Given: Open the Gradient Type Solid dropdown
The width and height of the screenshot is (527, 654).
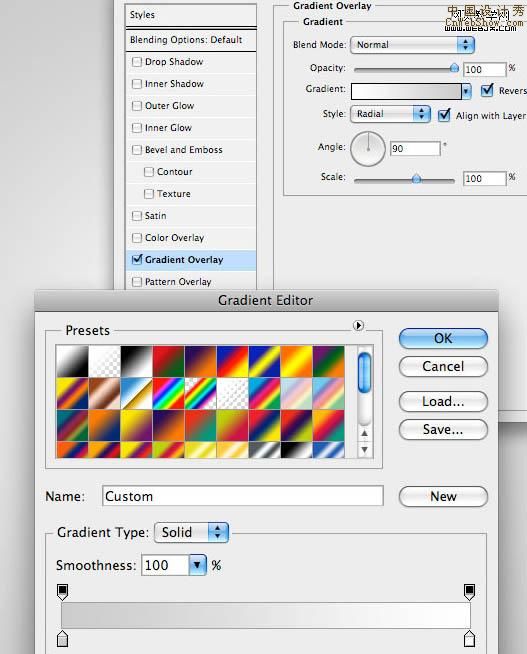Looking at the screenshot, I should 191,533.
